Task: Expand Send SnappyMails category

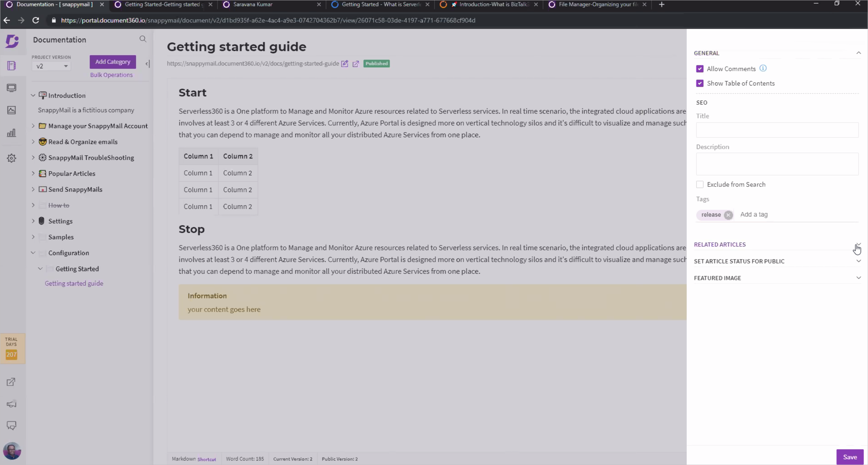Action: point(33,189)
